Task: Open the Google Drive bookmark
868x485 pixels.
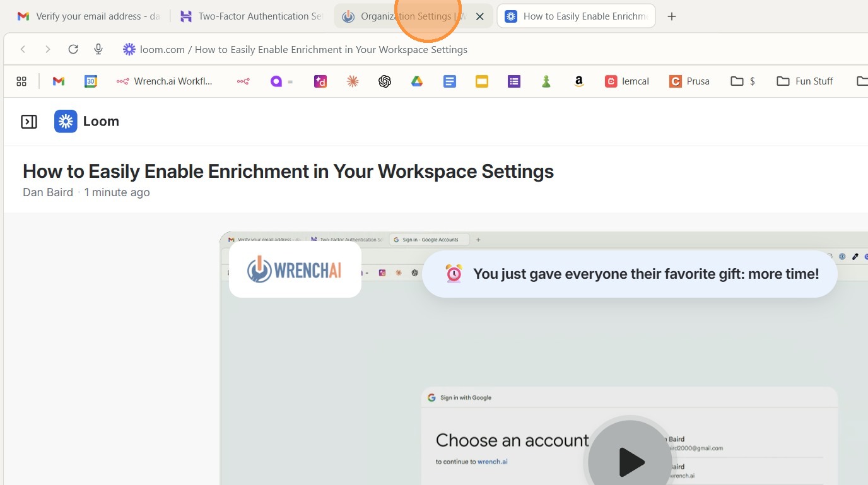Action: 417,81
